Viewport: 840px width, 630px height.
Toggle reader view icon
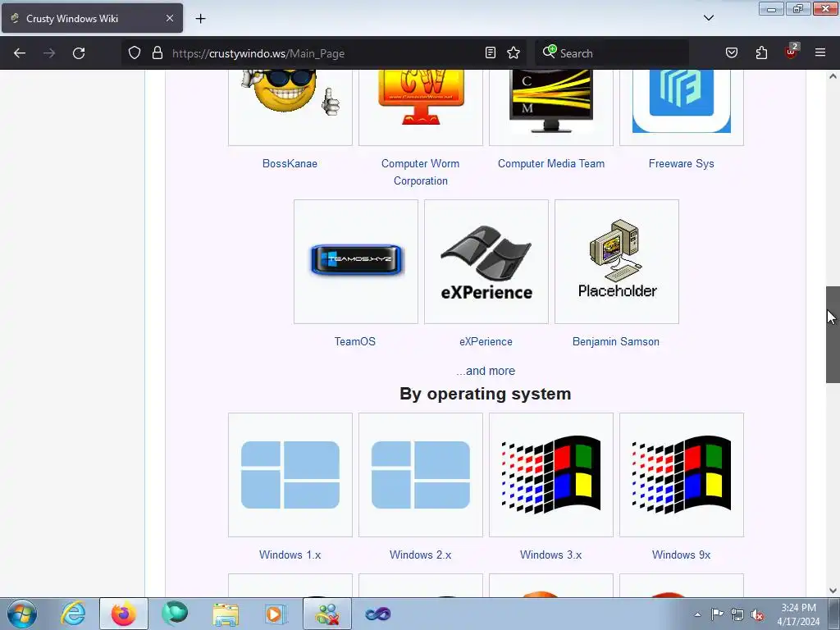pos(491,52)
